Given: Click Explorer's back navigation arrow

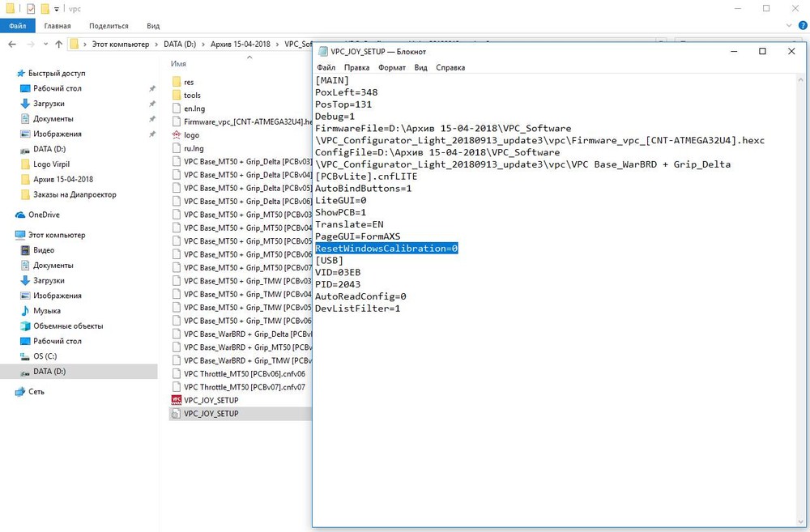Looking at the screenshot, I should (x=12, y=45).
